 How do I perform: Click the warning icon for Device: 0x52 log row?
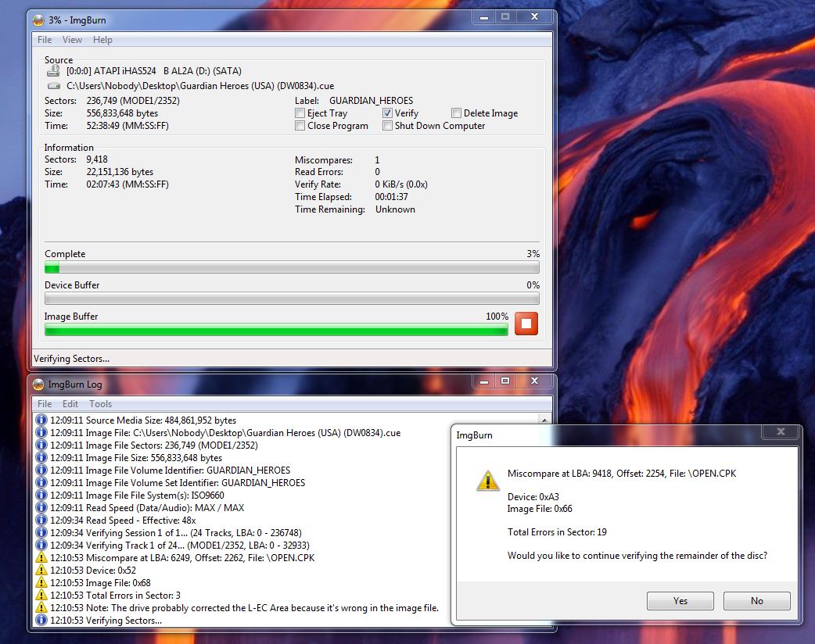[41, 571]
